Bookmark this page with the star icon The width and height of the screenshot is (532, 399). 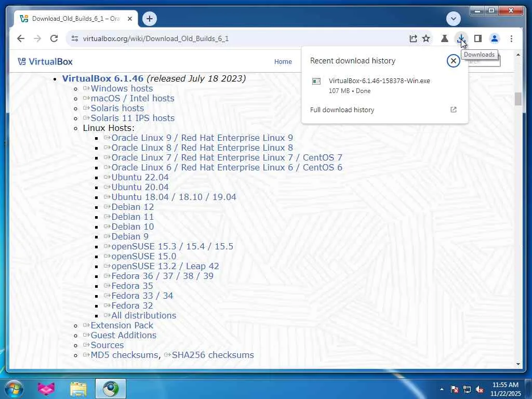(426, 38)
